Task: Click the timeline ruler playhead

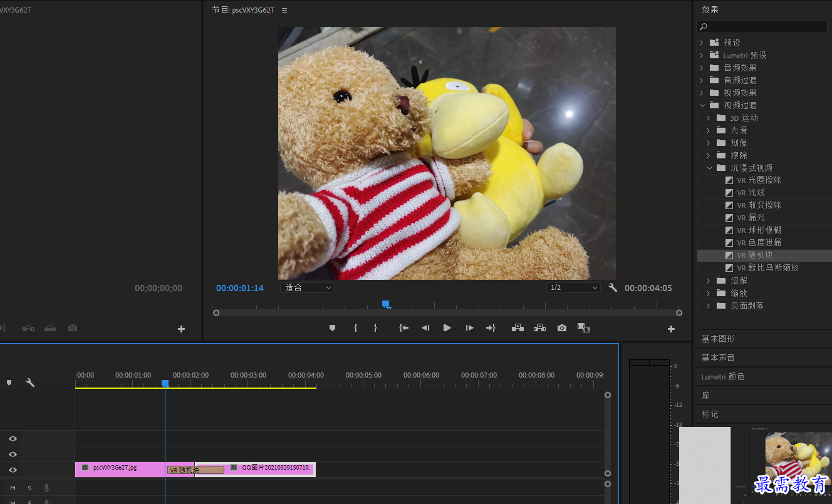Action: click(165, 383)
